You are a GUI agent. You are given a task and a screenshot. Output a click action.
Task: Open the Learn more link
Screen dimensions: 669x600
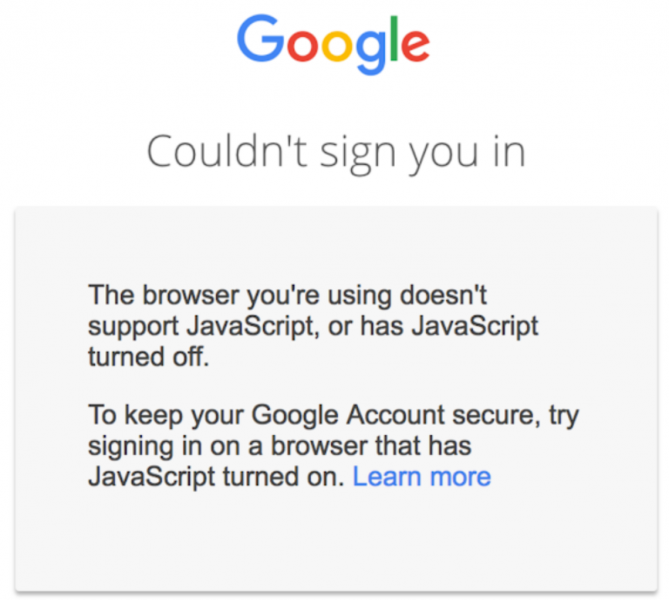tap(422, 476)
